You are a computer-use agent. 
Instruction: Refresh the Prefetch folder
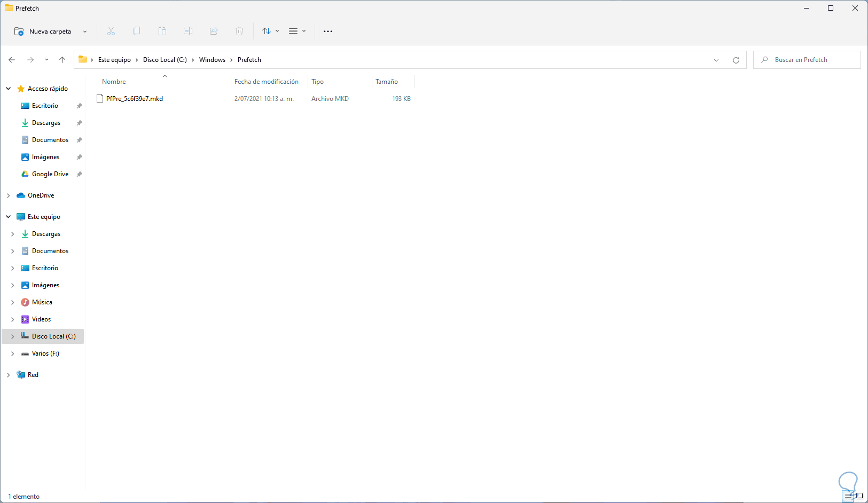736,60
